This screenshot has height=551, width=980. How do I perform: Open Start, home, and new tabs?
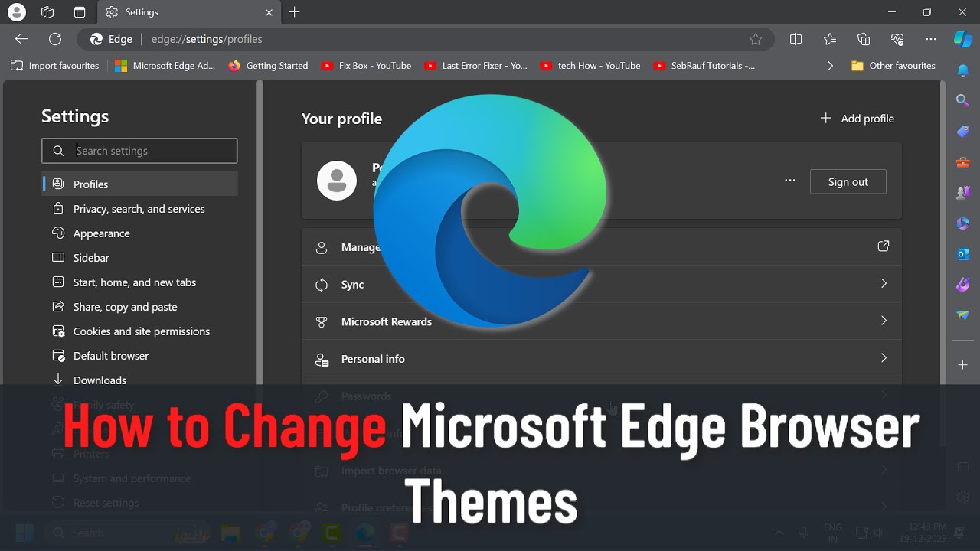pos(139,282)
